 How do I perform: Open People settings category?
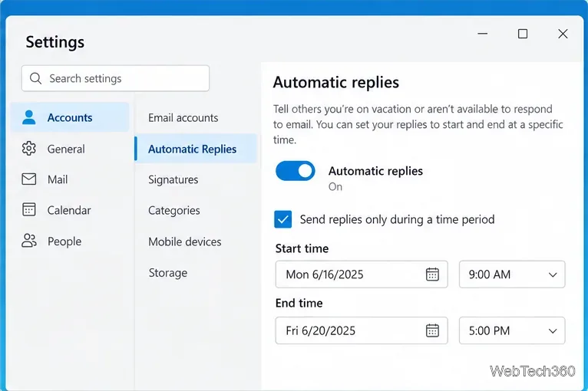coord(70,242)
